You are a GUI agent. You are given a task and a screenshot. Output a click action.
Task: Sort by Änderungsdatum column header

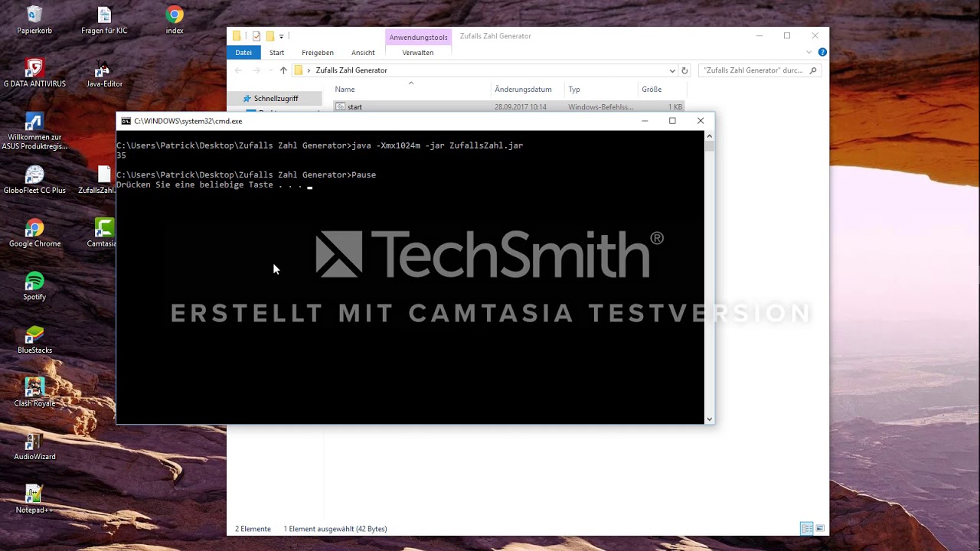coord(526,90)
